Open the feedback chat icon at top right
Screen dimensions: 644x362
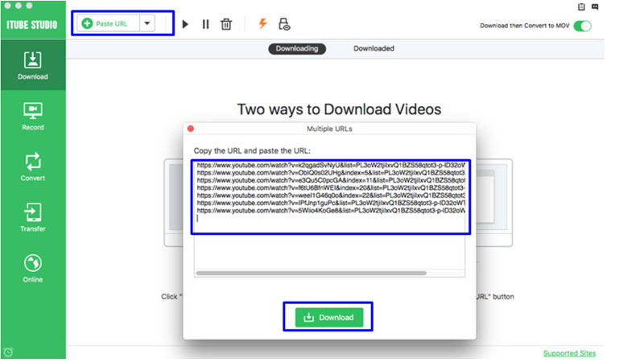tap(595, 6)
